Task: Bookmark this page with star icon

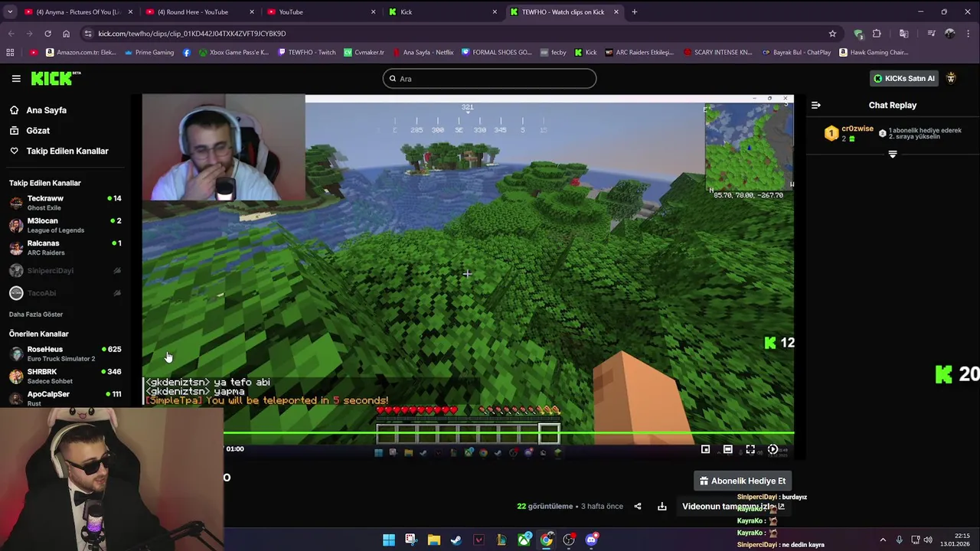Action: coord(832,34)
